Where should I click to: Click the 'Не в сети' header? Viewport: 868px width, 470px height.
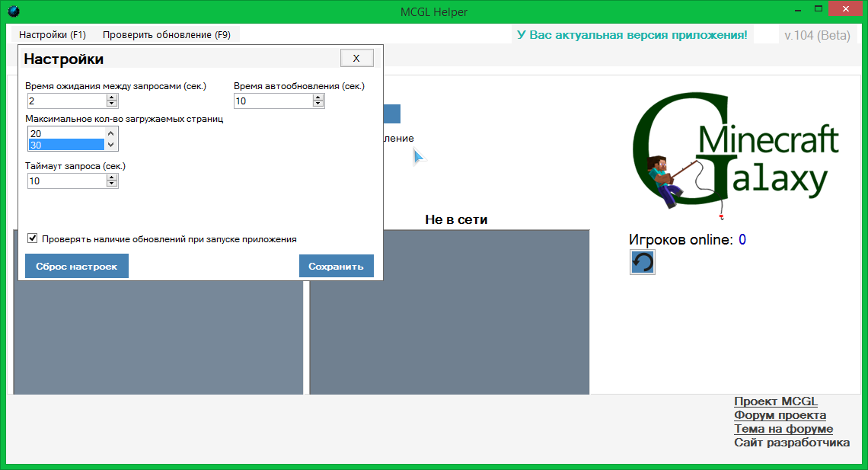[x=456, y=220]
